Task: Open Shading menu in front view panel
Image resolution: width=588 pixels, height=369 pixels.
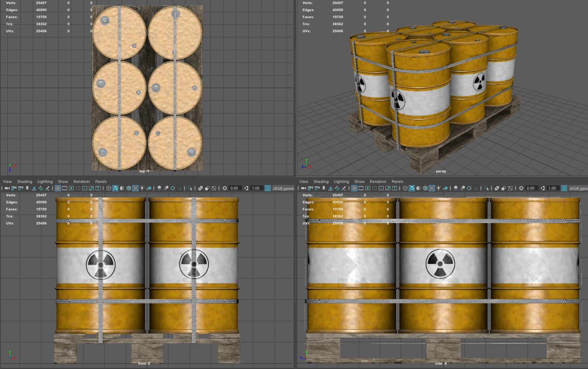Action: (x=25, y=181)
